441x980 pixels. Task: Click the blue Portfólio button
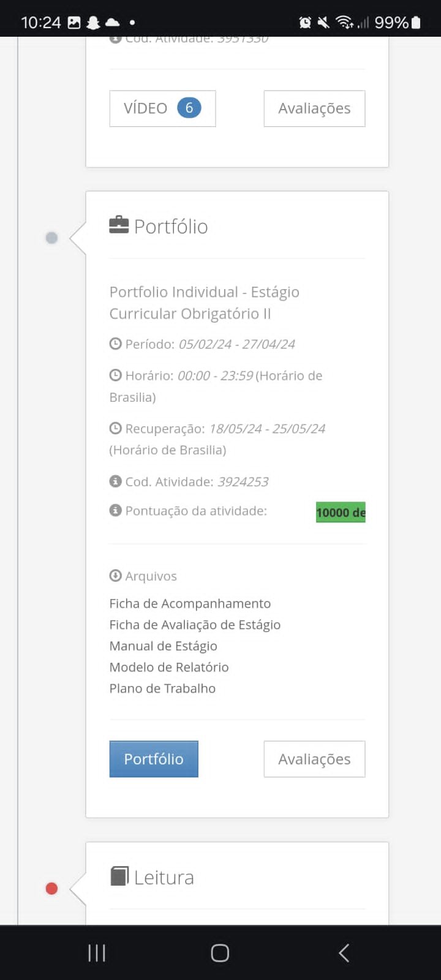(154, 759)
